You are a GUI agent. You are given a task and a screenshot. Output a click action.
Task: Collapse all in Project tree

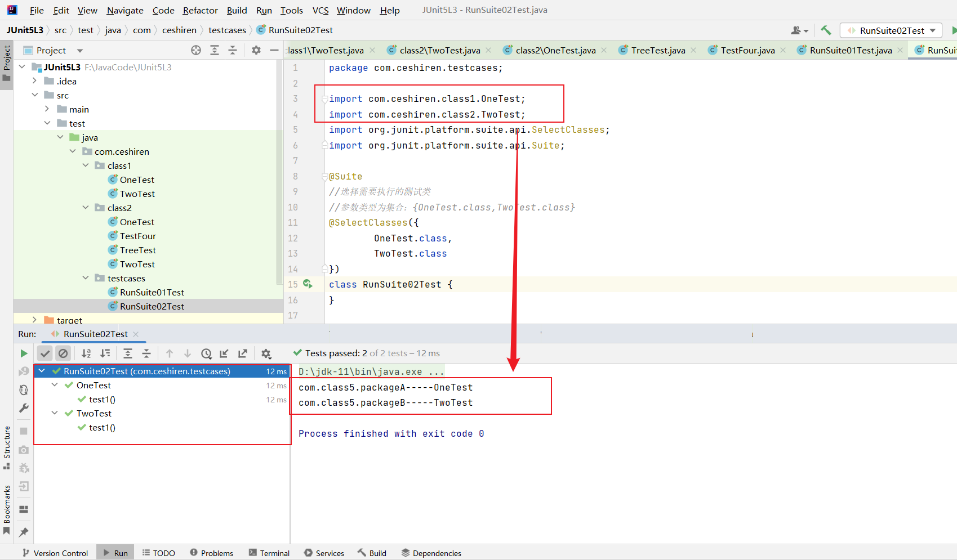point(233,50)
